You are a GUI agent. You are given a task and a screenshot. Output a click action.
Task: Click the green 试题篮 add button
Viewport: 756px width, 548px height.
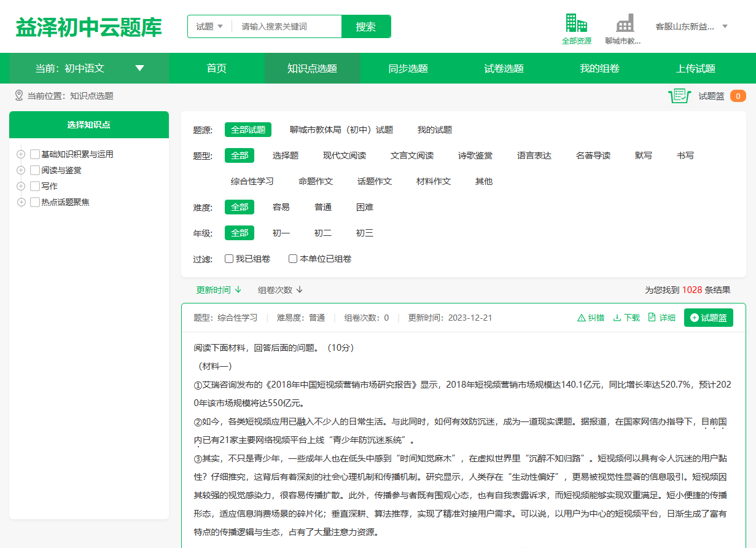coord(708,318)
